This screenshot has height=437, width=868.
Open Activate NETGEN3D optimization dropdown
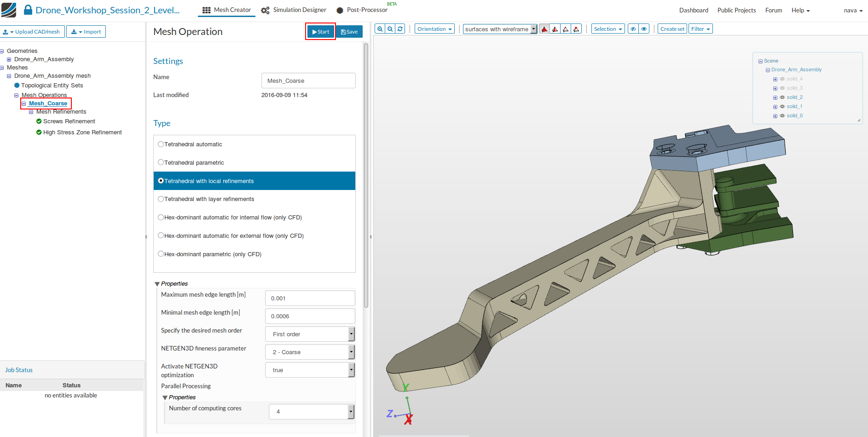click(x=310, y=370)
